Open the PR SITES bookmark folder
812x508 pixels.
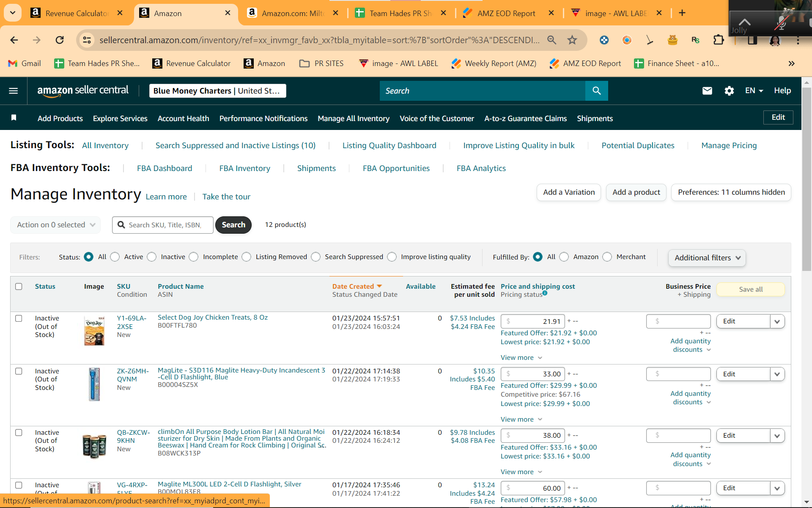pos(321,63)
